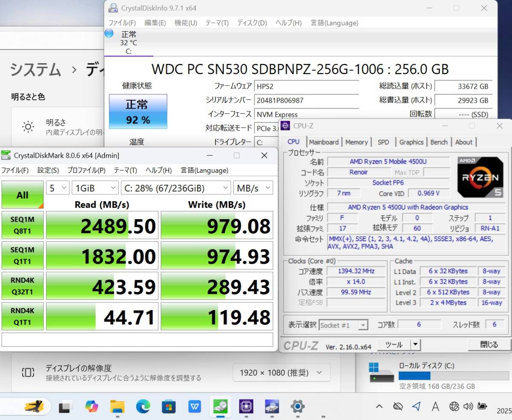Open the MB/s unit dropdown
Image resolution: width=512 pixels, height=420 pixels.
253,188
